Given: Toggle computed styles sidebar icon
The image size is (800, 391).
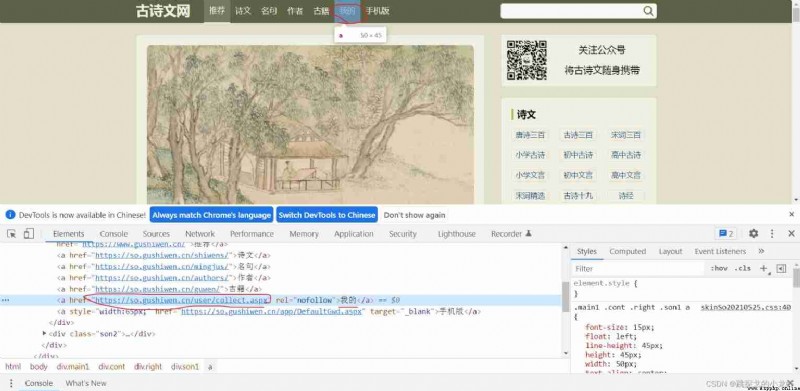Looking at the screenshot, I should coord(781,268).
